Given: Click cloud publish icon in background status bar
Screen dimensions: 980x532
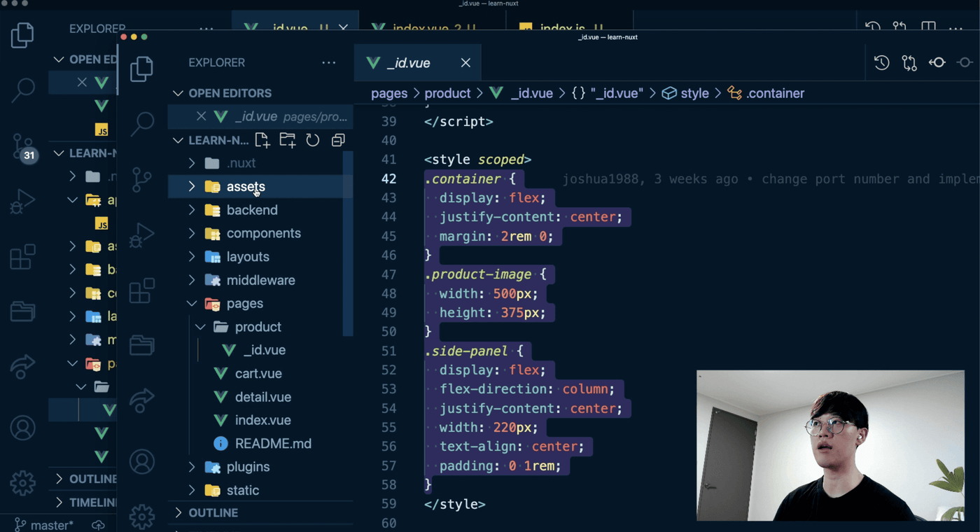Looking at the screenshot, I should pyautogui.click(x=99, y=525).
